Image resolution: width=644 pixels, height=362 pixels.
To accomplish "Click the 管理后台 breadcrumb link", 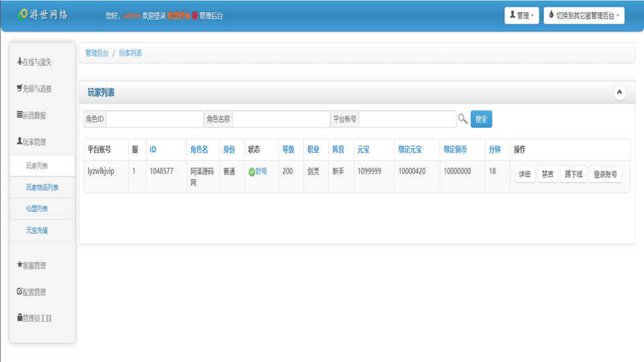I will (x=97, y=53).
